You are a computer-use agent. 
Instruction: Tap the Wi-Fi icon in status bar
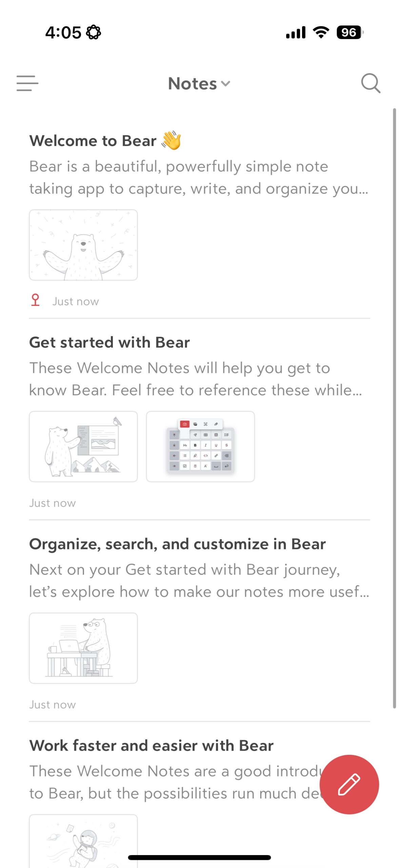pos(321,33)
